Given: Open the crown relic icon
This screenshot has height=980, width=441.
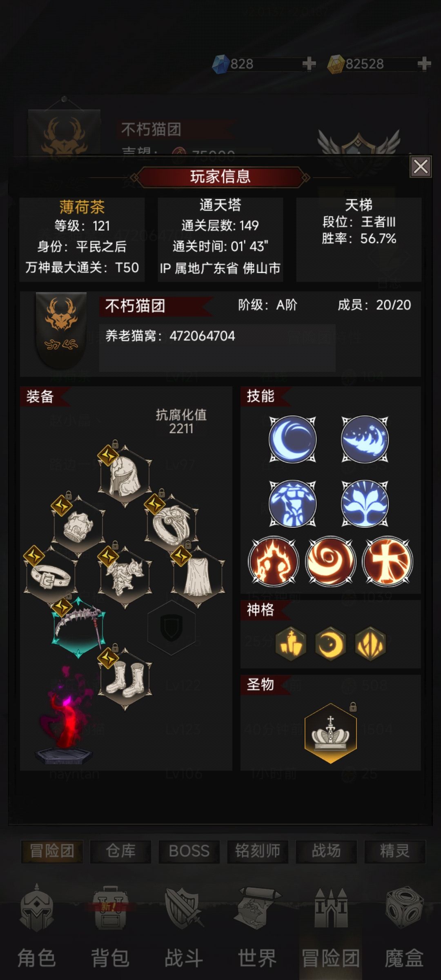Looking at the screenshot, I should (x=331, y=733).
